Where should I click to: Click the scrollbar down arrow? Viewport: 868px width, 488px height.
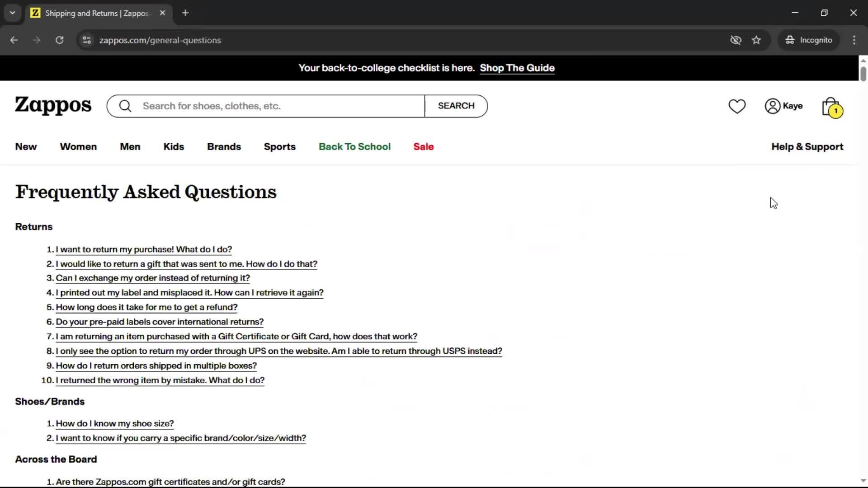863,481
